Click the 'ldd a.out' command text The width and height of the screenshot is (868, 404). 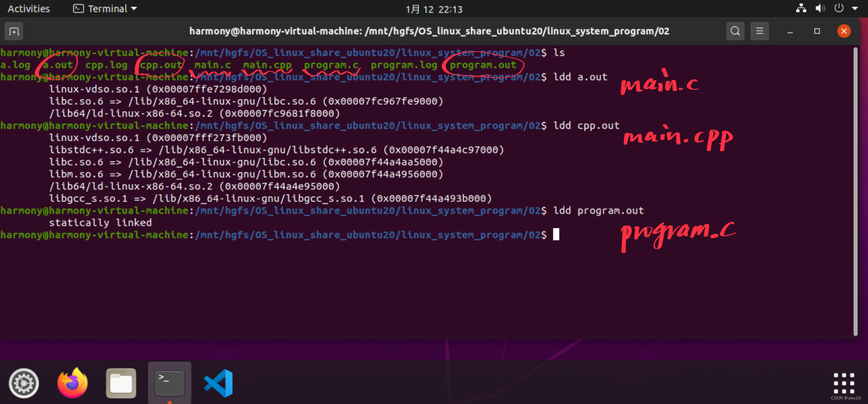coord(581,77)
